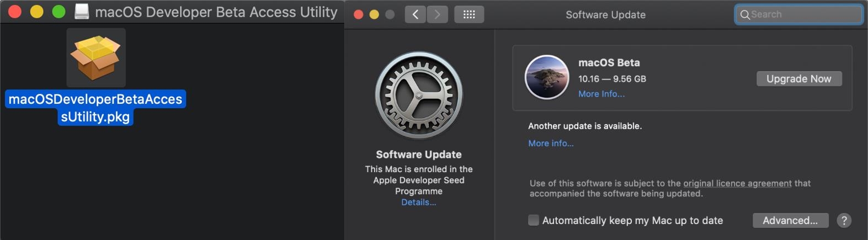Enable Automatically keep my Mac up to date
The image size is (868, 240).
coord(534,220)
